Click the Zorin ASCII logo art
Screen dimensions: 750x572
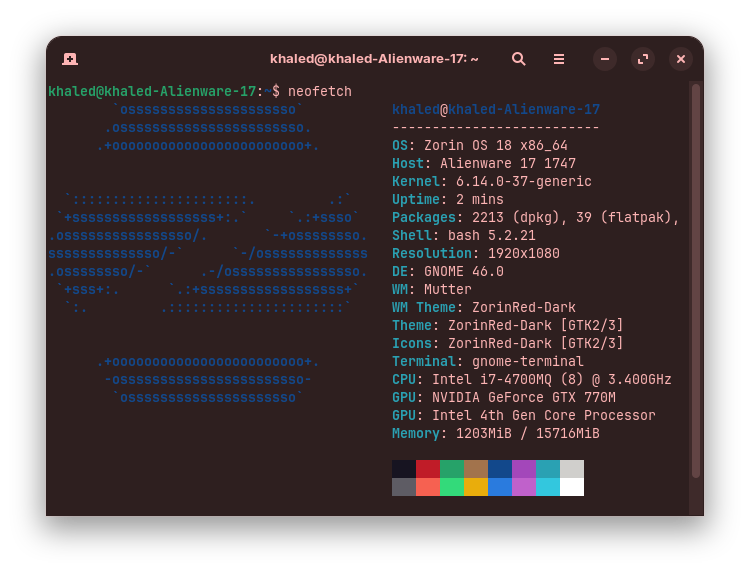pyautogui.click(x=208, y=254)
